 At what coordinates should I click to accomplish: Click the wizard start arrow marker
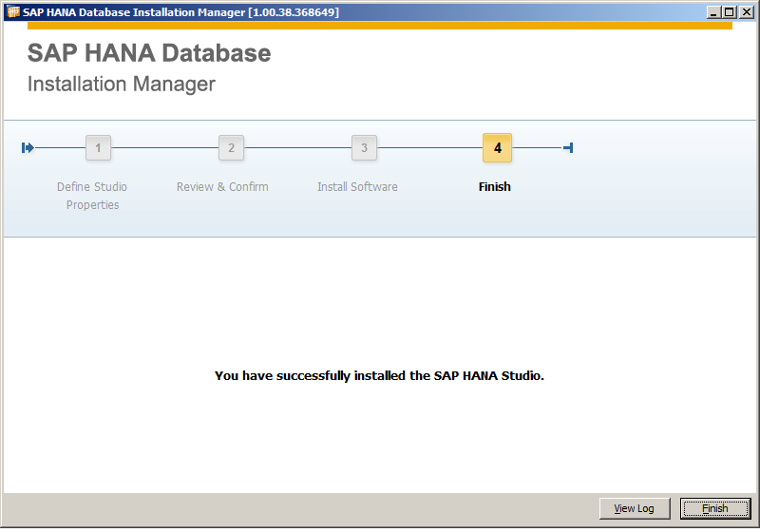pos(28,147)
